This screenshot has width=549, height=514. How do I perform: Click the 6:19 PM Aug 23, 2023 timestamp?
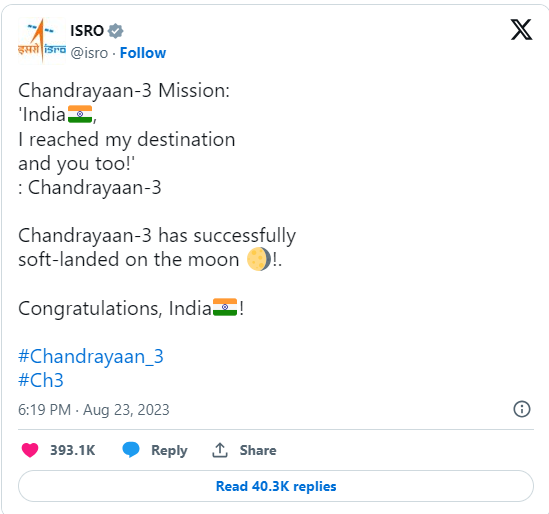tap(94, 410)
